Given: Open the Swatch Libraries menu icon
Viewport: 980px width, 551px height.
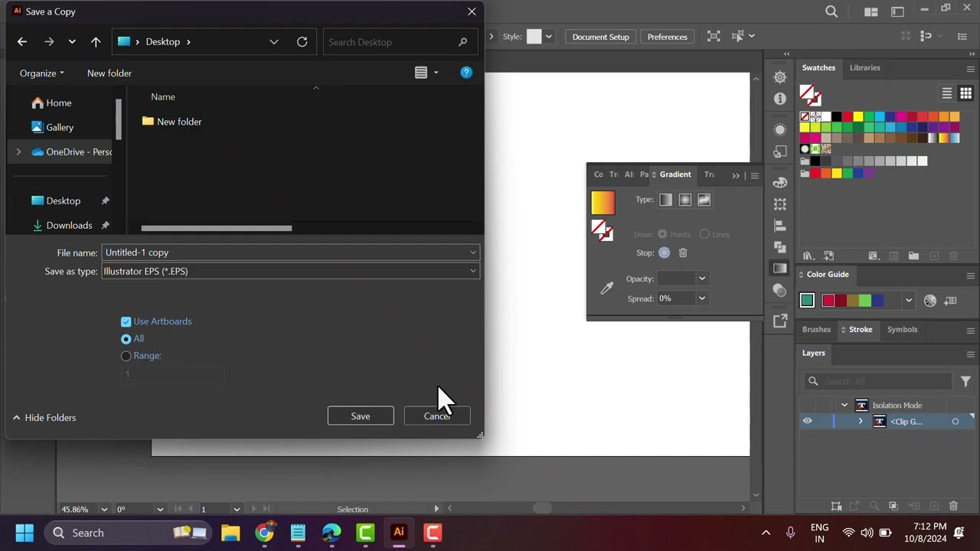Looking at the screenshot, I should pos(808,256).
